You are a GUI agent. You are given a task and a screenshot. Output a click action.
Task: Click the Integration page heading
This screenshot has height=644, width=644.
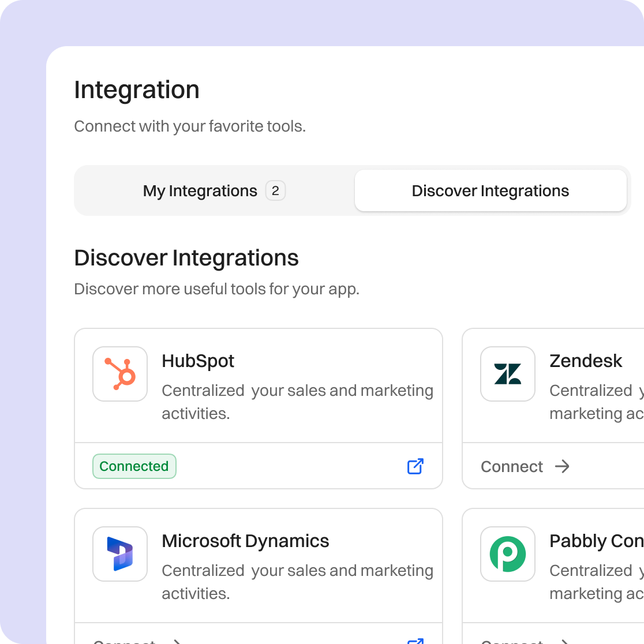[x=137, y=90]
